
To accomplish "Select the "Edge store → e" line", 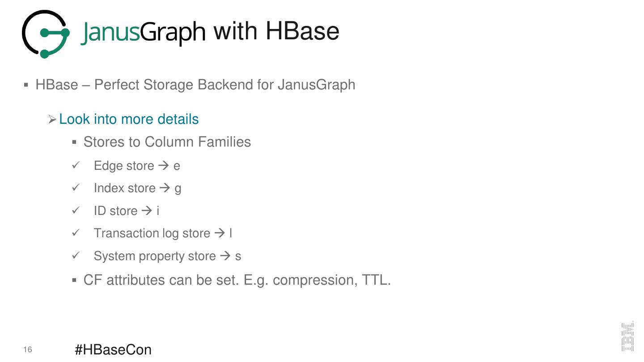I will pyautogui.click(x=137, y=166).
